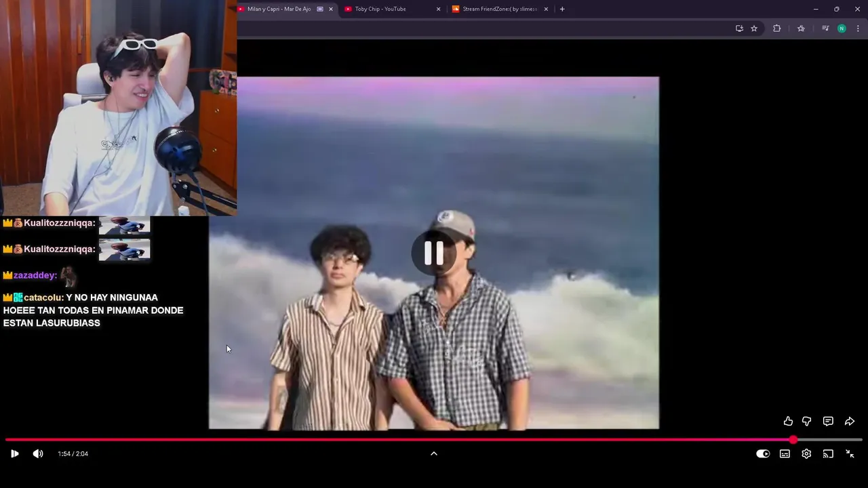The width and height of the screenshot is (868, 488).
Task: Seek using the red video progress bar
Action: click(434, 440)
